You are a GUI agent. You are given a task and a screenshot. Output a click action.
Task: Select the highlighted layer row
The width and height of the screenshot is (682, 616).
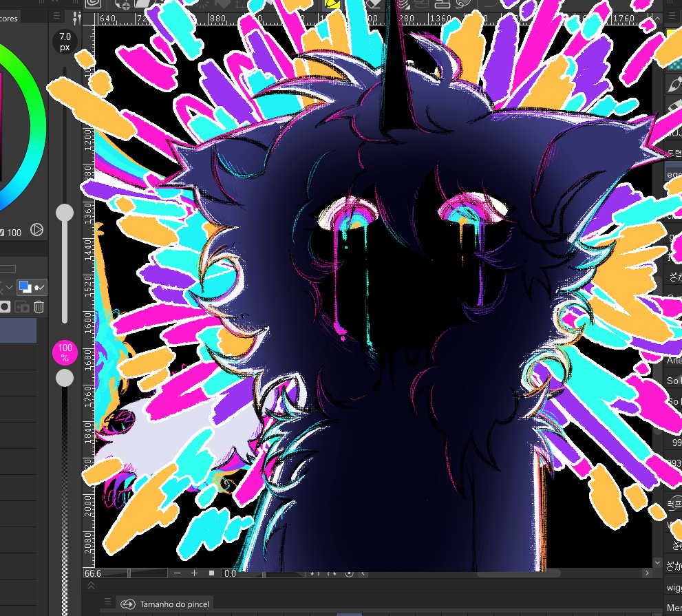[x=19, y=330]
